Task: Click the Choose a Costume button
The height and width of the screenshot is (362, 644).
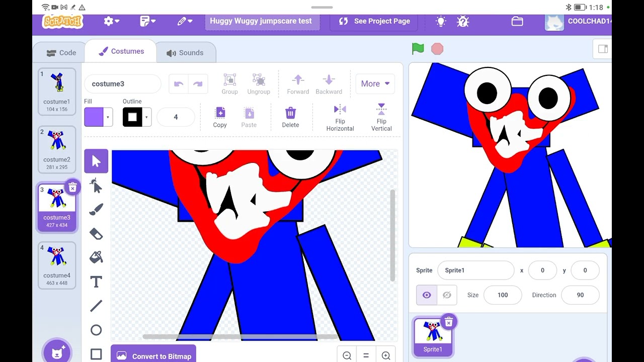Action: (57, 352)
